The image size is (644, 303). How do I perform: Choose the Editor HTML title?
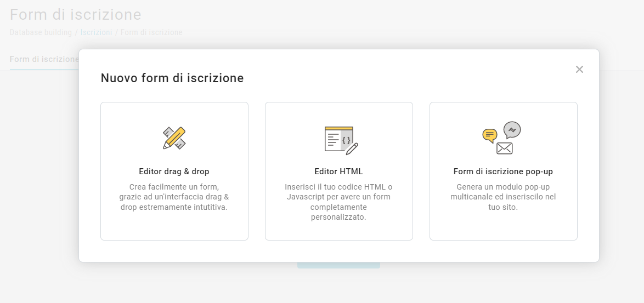pyautogui.click(x=338, y=171)
